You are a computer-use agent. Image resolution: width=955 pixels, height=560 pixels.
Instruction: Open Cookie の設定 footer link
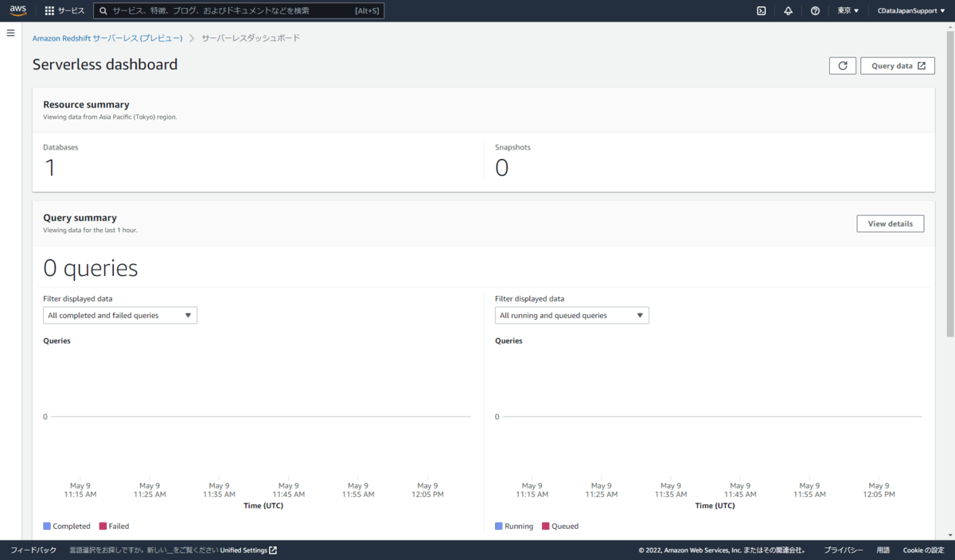(923, 550)
